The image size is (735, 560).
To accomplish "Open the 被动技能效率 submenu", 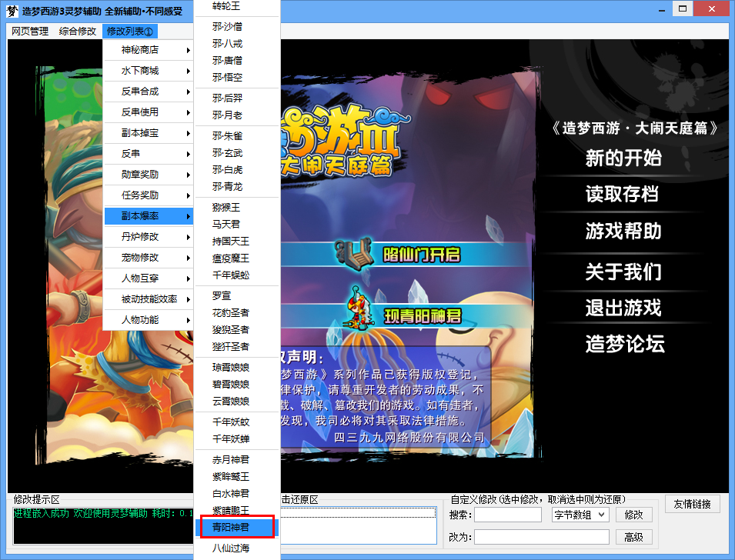I will pos(149,299).
